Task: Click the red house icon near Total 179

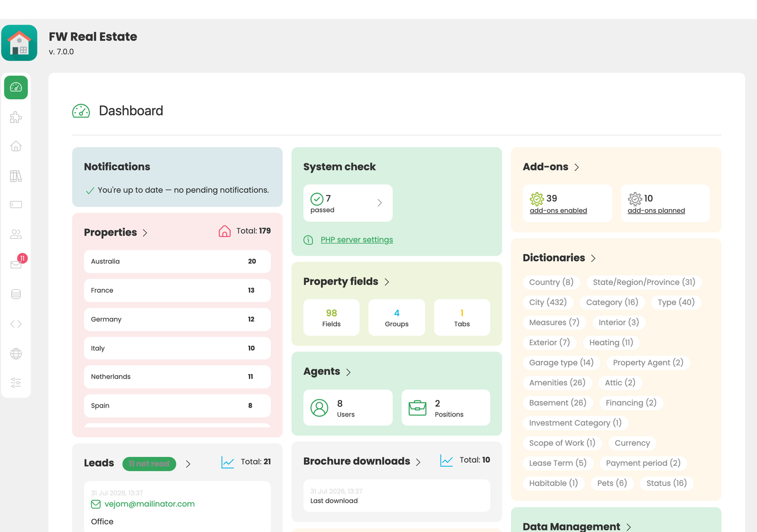Action: click(x=225, y=231)
